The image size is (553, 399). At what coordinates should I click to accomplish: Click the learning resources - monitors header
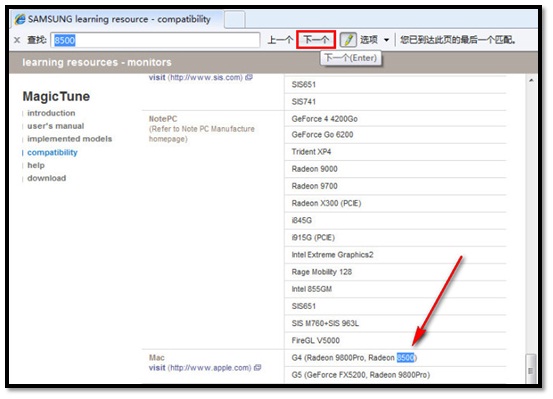coord(97,62)
